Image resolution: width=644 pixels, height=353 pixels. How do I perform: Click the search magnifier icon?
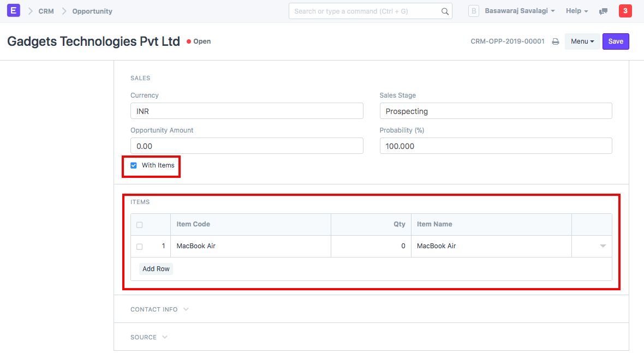445,11
